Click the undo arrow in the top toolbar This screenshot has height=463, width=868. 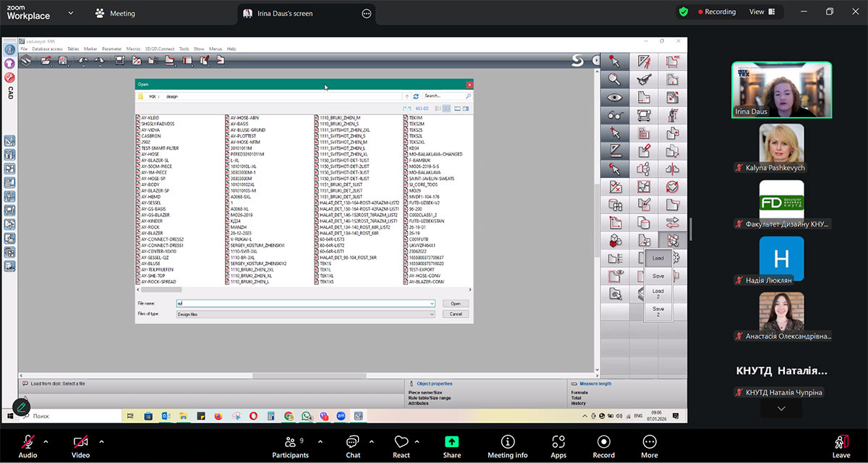tap(82, 61)
